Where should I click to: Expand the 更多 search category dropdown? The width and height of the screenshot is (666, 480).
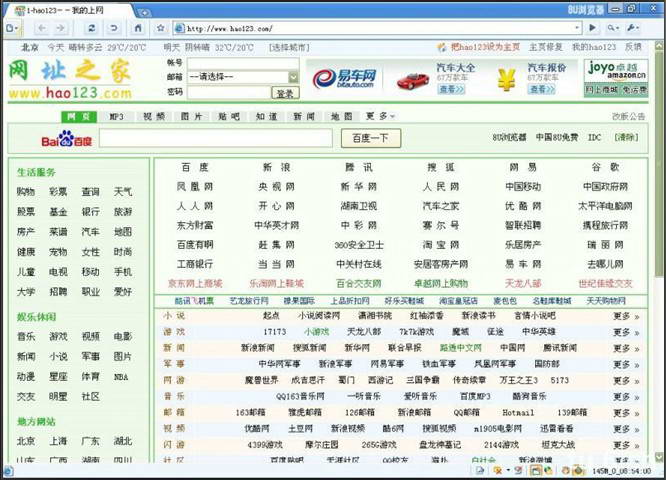pos(380,116)
